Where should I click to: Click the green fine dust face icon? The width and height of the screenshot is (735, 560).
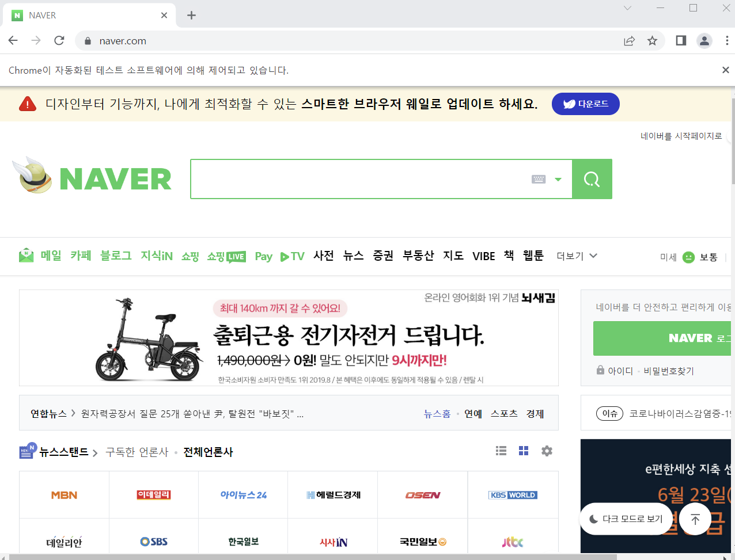688,257
